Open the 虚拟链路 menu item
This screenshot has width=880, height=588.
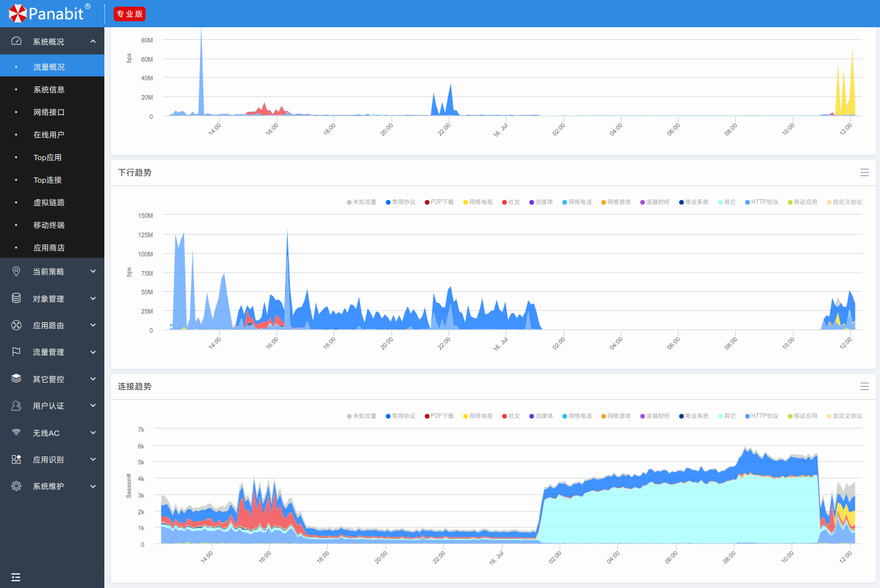pos(52,203)
